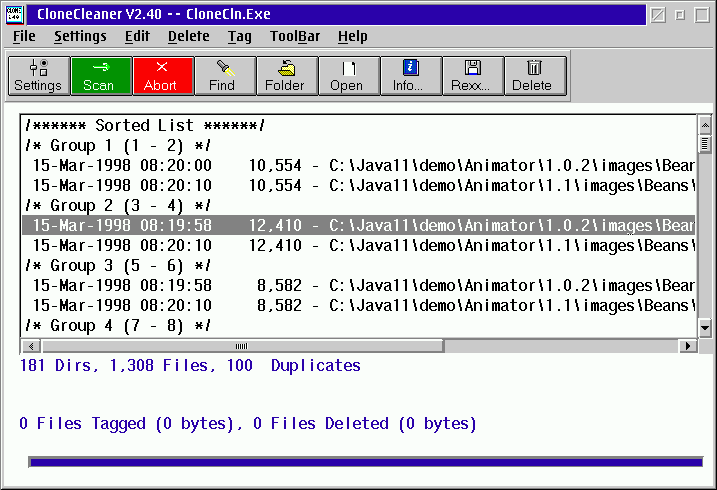Select the 08:19:58 8,582 file row
The image size is (717, 490).
(359, 286)
